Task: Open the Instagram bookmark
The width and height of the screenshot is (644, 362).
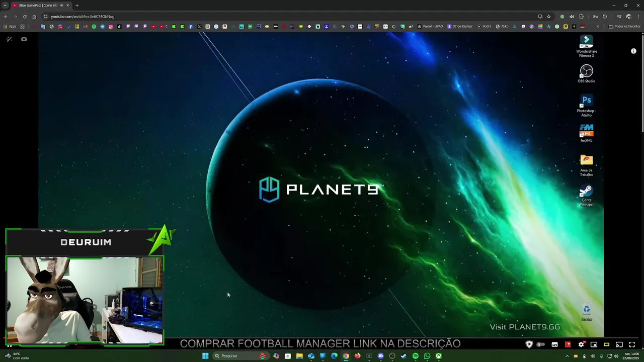Action: (111, 26)
